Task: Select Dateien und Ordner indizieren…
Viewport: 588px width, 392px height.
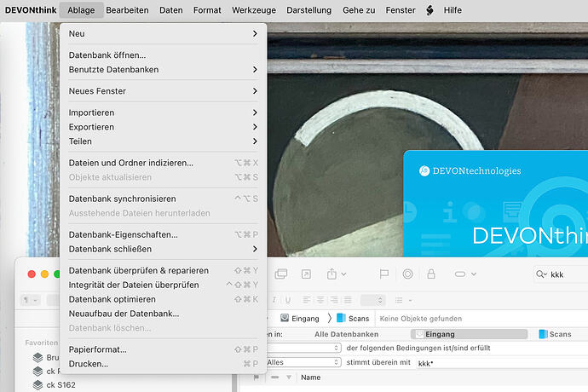Action: [163, 163]
